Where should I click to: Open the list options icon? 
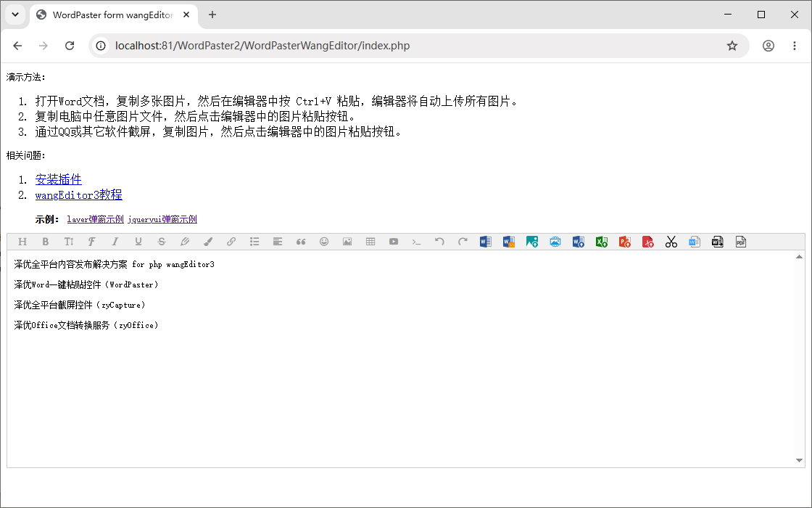pos(254,242)
